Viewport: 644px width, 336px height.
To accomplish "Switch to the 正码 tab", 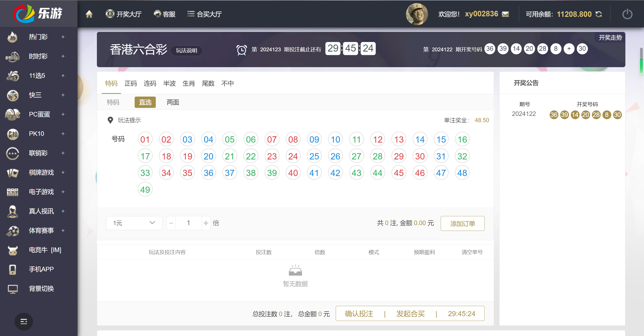I will coord(131,83).
